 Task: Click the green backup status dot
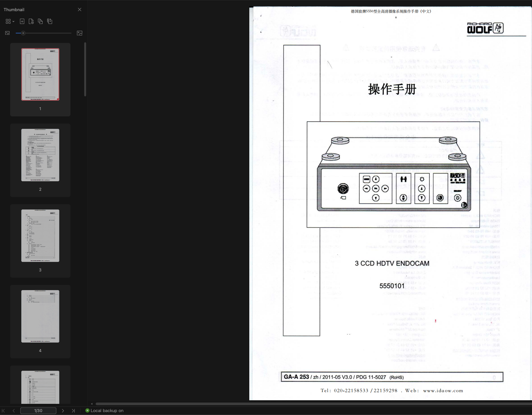pyautogui.click(x=87, y=410)
